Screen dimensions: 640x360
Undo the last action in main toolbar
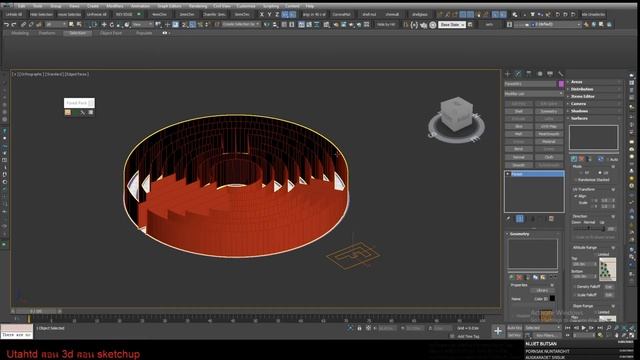tap(6, 24)
